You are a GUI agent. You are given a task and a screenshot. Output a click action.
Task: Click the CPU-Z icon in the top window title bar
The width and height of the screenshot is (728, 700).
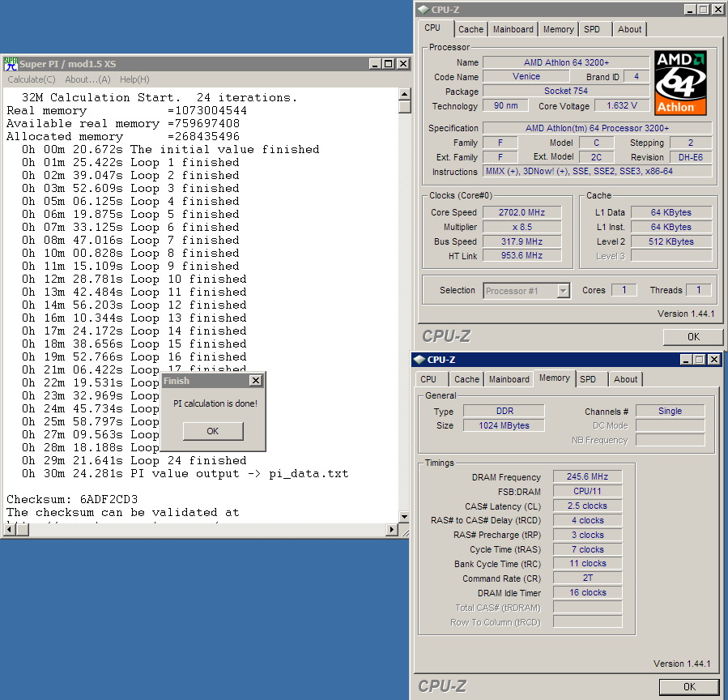pyautogui.click(x=423, y=9)
